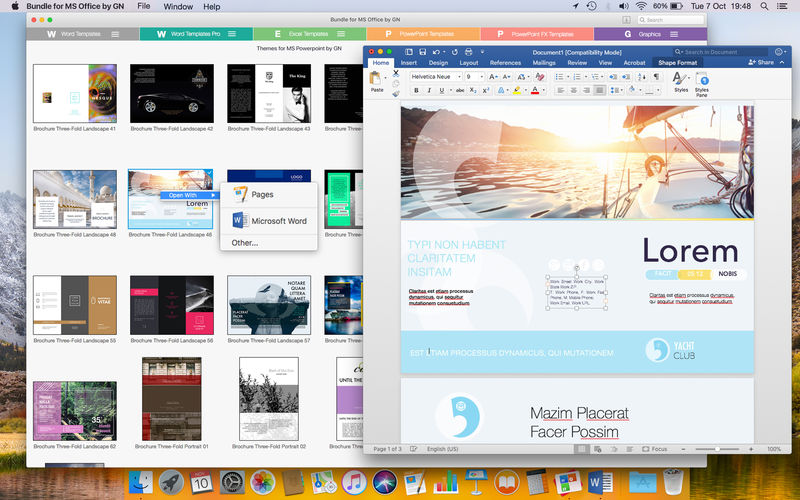The height and width of the screenshot is (500, 800).
Task: Click the zoom slider in Word status bar
Action: tap(717, 449)
